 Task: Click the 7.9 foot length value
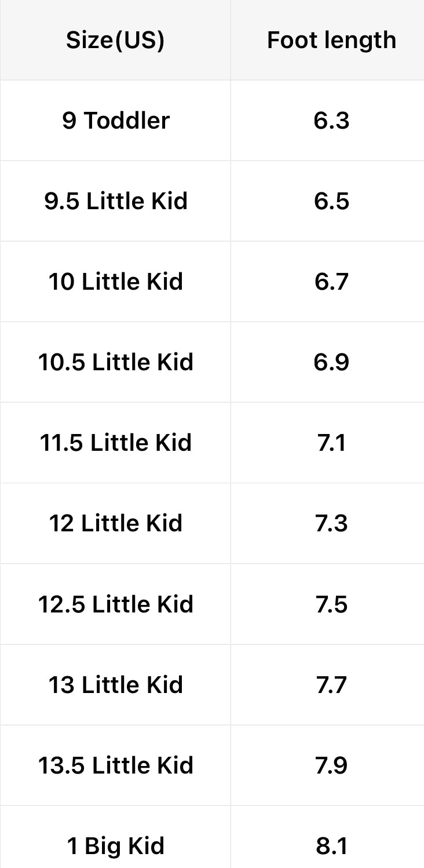331,765
